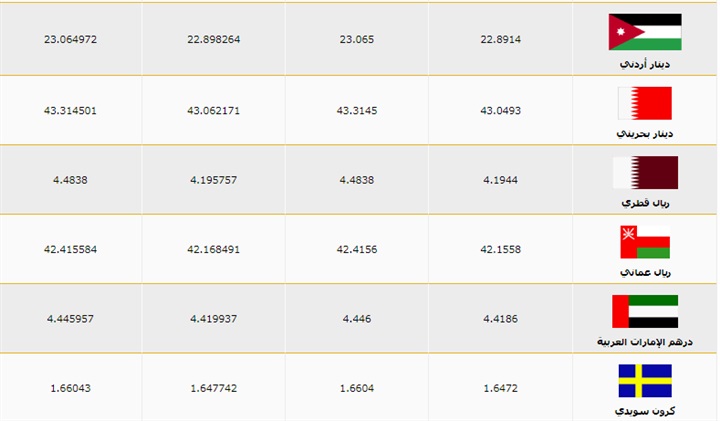Click the UAE dirham value 4.445957
Image resolution: width=720 pixels, height=421 pixels.
[x=71, y=318]
